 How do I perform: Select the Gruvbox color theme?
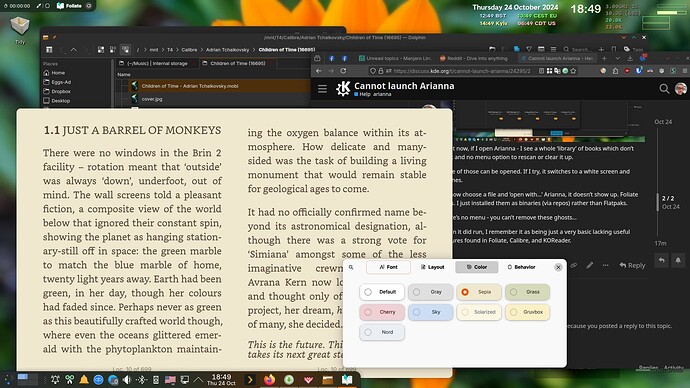[x=527, y=312]
